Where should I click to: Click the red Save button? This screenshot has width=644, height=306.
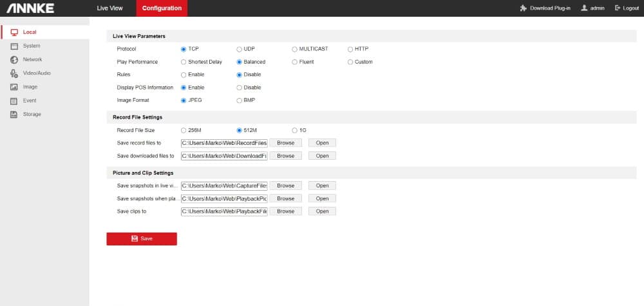click(142, 238)
